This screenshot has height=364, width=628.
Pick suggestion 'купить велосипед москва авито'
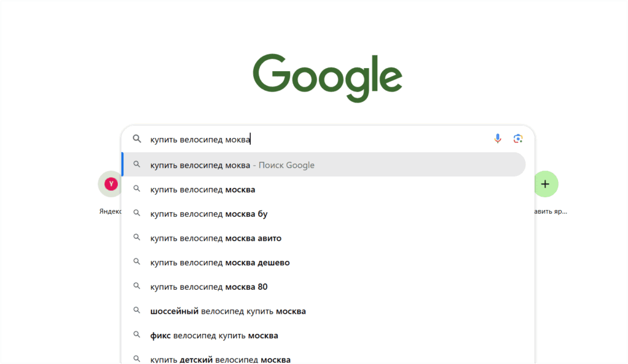pyautogui.click(x=324, y=238)
